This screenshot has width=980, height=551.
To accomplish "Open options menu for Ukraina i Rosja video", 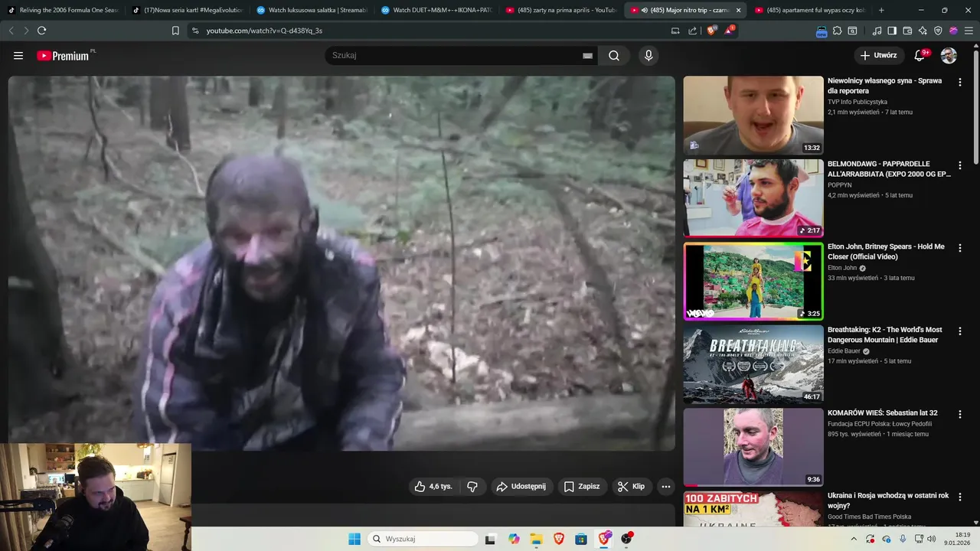I will click(960, 497).
